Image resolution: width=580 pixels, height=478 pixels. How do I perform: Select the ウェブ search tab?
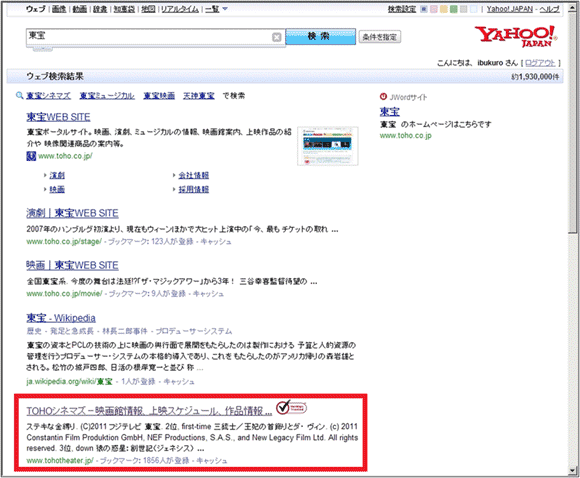tap(36, 9)
